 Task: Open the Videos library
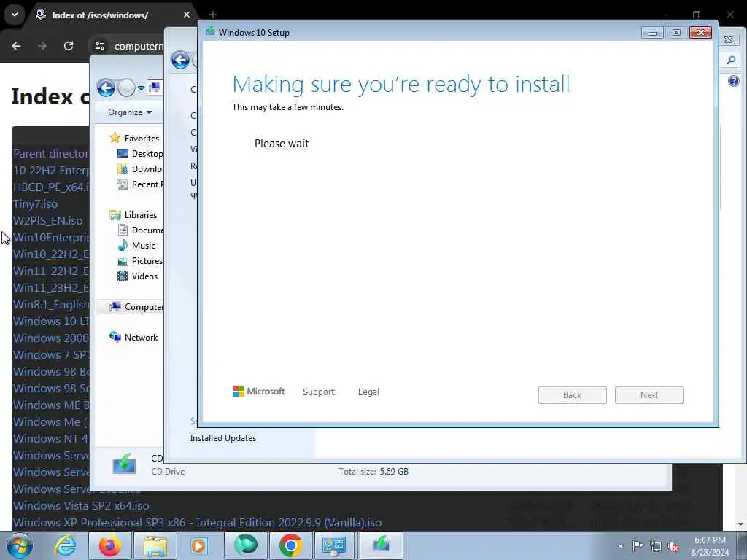pos(144,276)
